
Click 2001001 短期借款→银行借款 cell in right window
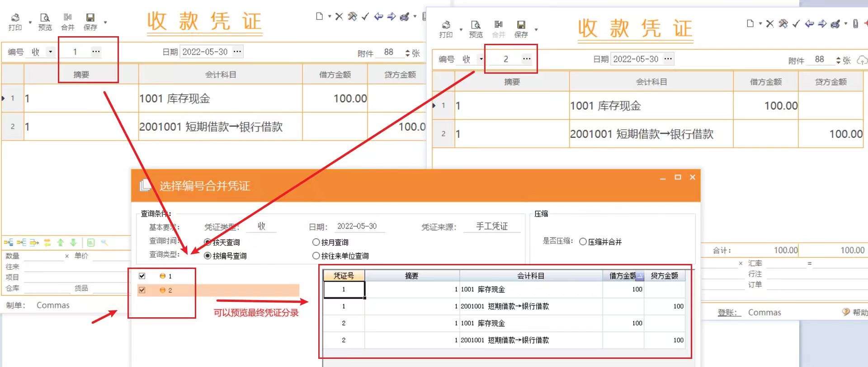pyautogui.click(x=651, y=134)
